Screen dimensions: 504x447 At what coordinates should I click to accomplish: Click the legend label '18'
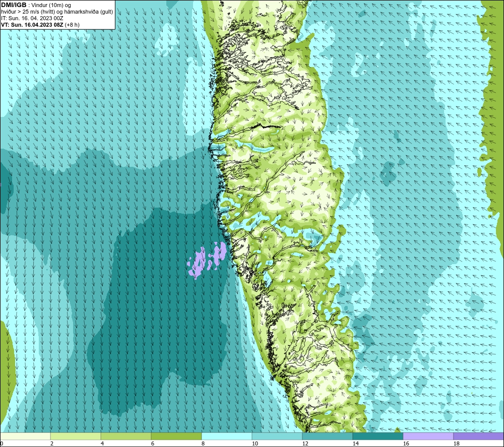click(457, 443)
